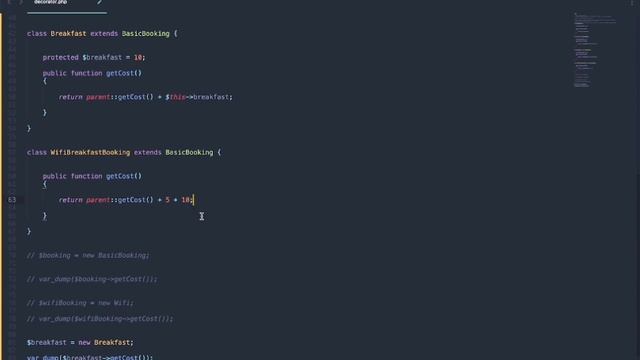The width and height of the screenshot is (640, 360).
Task: Click the 'class Breakfast extends BasicBooking {' line
Action: [102, 33]
